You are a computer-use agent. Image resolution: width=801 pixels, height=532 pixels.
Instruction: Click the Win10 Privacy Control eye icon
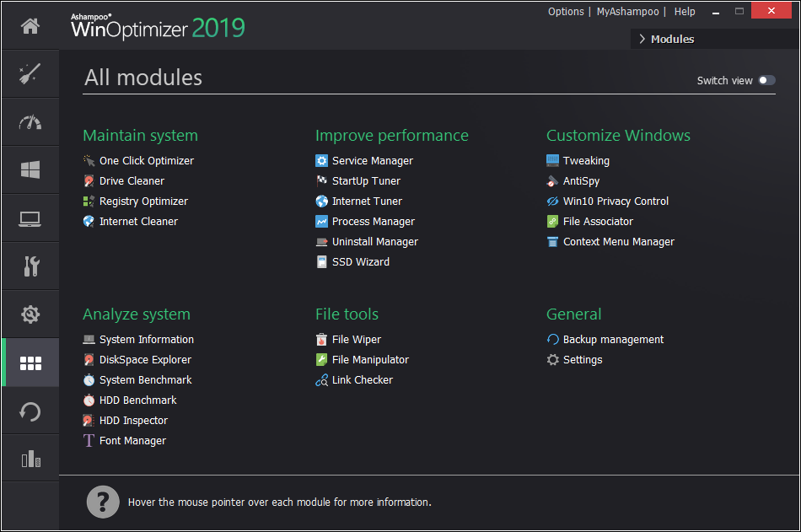(552, 202)
